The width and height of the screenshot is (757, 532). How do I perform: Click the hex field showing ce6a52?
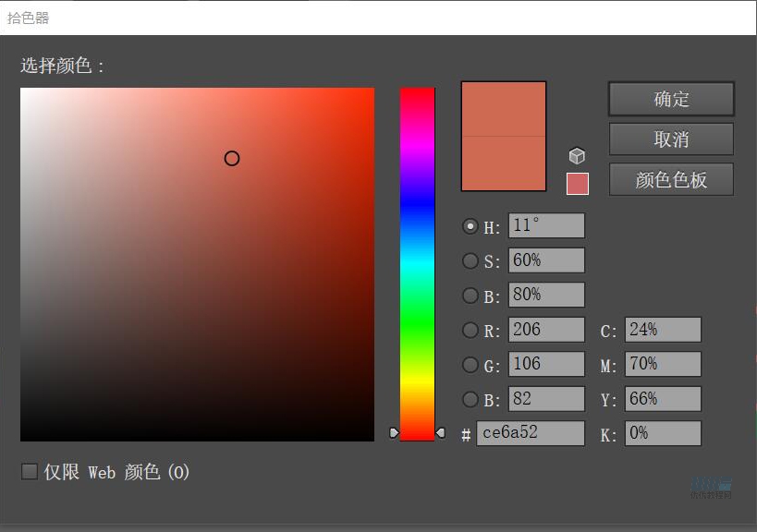(531, 433)
